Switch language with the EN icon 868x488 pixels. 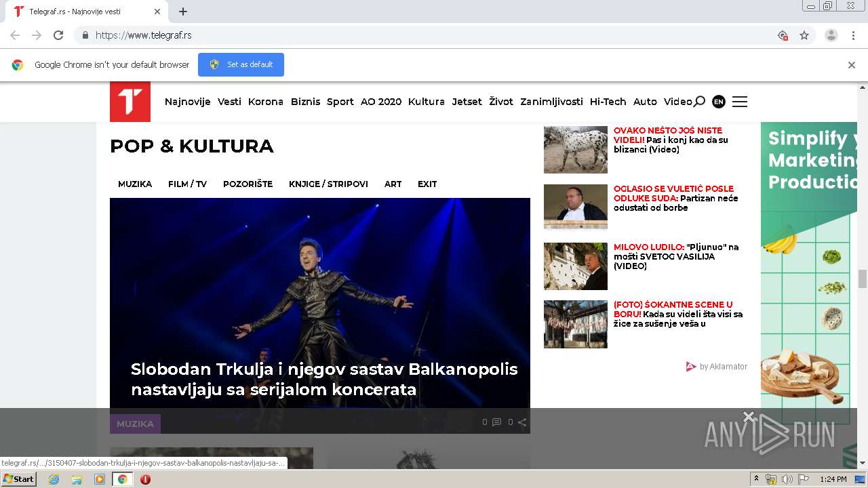pos(719,102)
